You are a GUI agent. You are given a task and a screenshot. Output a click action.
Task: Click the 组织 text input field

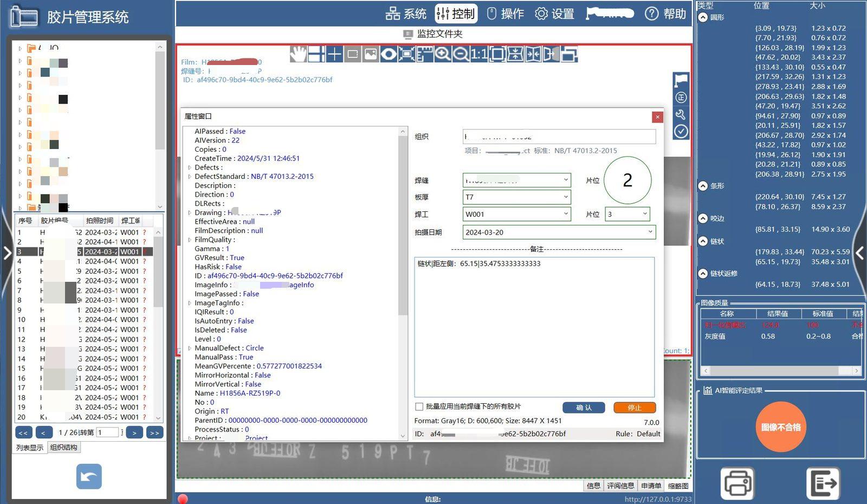[x=559, y=137]
